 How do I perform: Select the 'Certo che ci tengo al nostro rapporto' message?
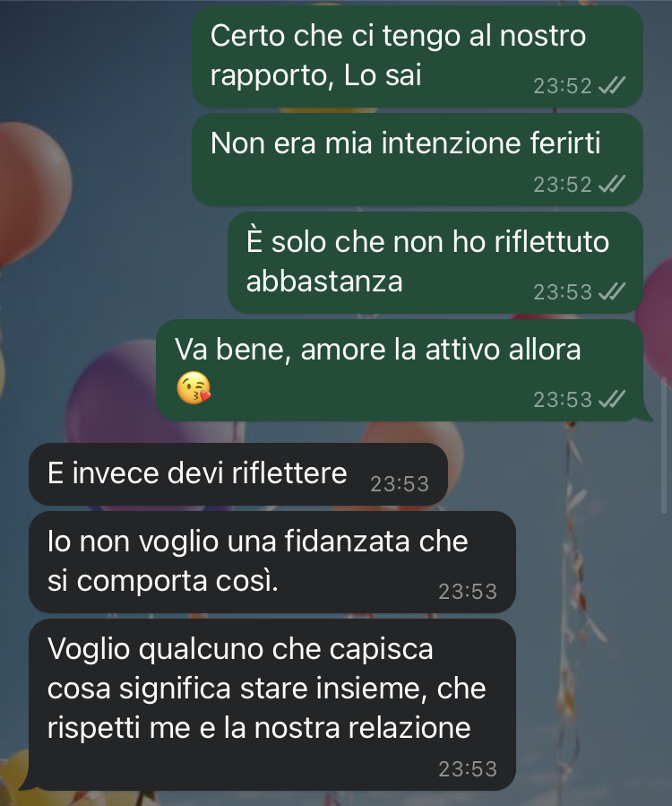point(418,56)
